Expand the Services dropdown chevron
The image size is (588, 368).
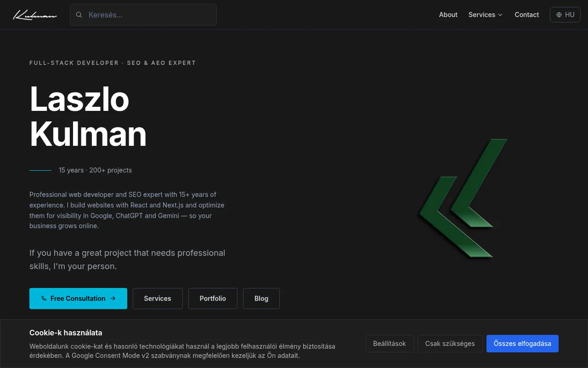coord(500,15)
